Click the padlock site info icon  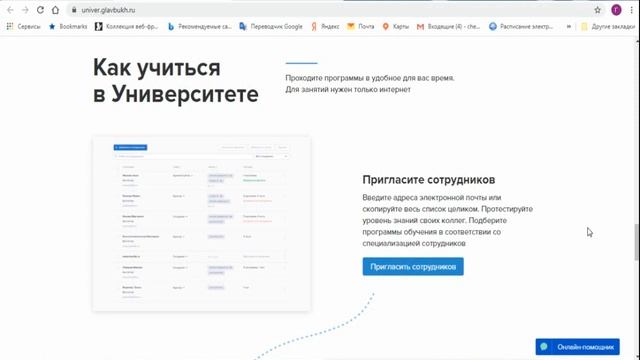[x=74, y=10]
